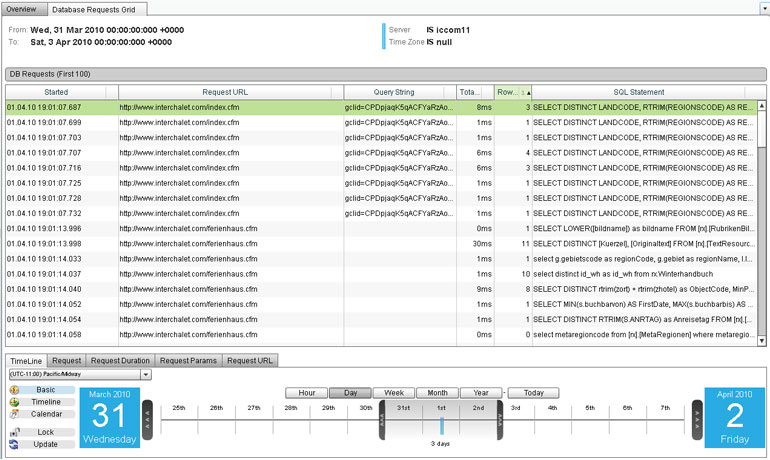Click the 5th tick on the timeline
The width and height of the screenshot is (770, 460).
point(590,408)
